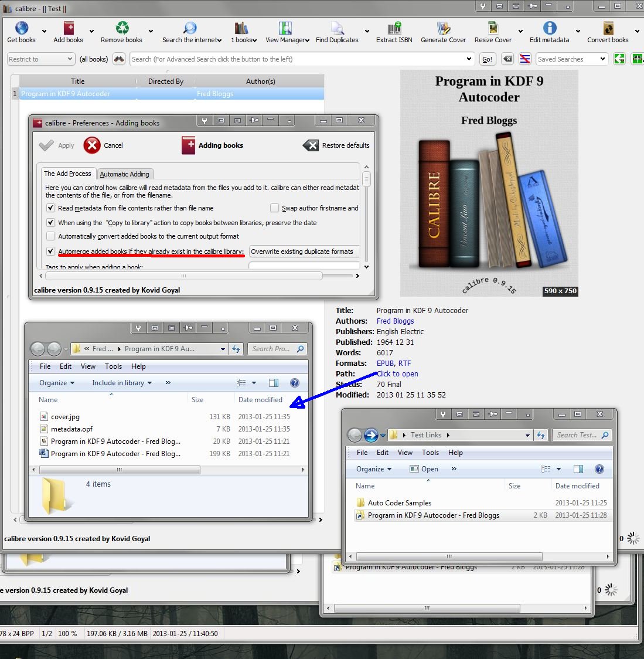Open advanced search binoculars button
644x659 pixels.
coord(119,59)
